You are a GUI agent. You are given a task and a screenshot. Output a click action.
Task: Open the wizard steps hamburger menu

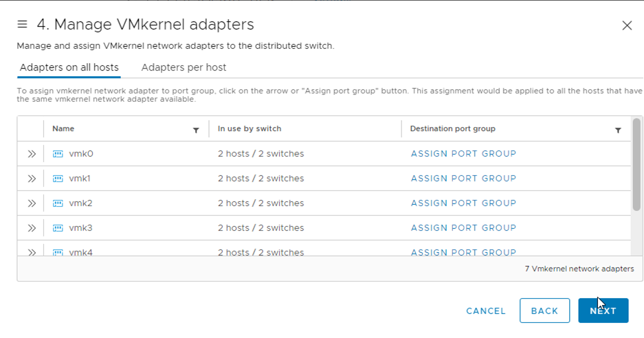tap(22, 25)
